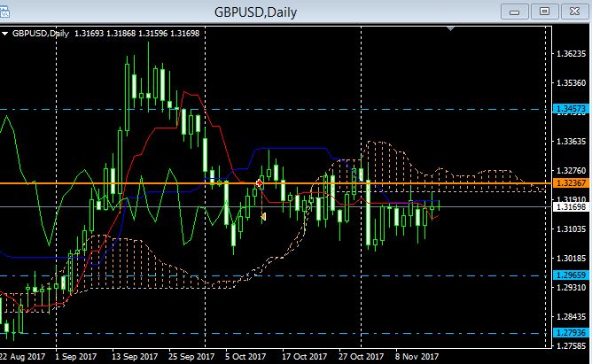This screenshot has width=592, height=364.
Task: Click the 13 Sep 2017 date label
Action: point(135,356)
